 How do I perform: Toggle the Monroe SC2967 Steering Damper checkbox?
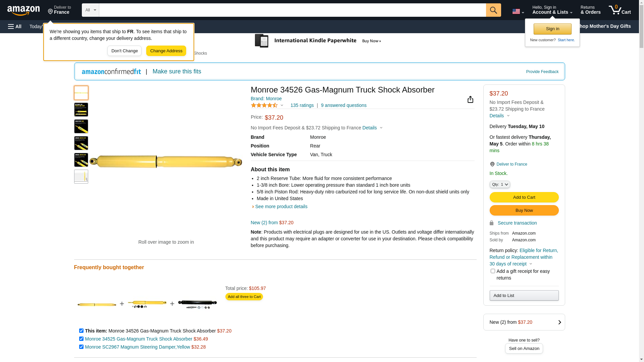(81, 347)
